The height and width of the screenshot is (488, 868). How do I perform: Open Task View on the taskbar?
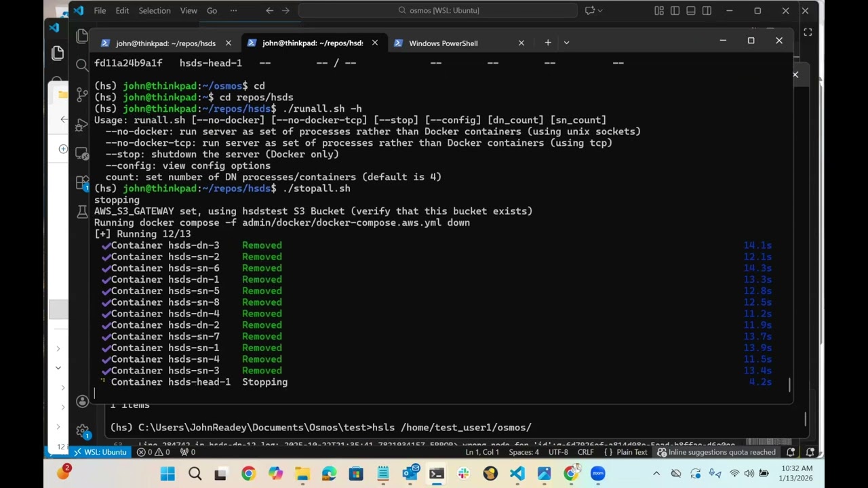pos(220,474)
